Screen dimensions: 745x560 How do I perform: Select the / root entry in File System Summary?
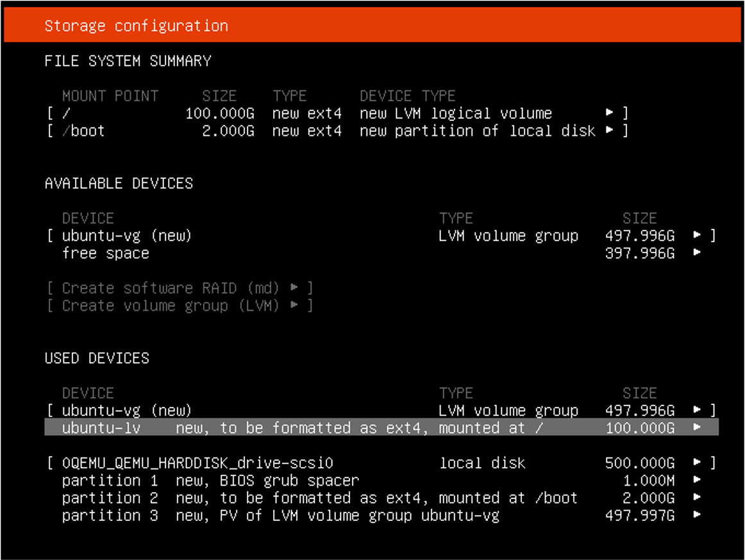point(67,113)
